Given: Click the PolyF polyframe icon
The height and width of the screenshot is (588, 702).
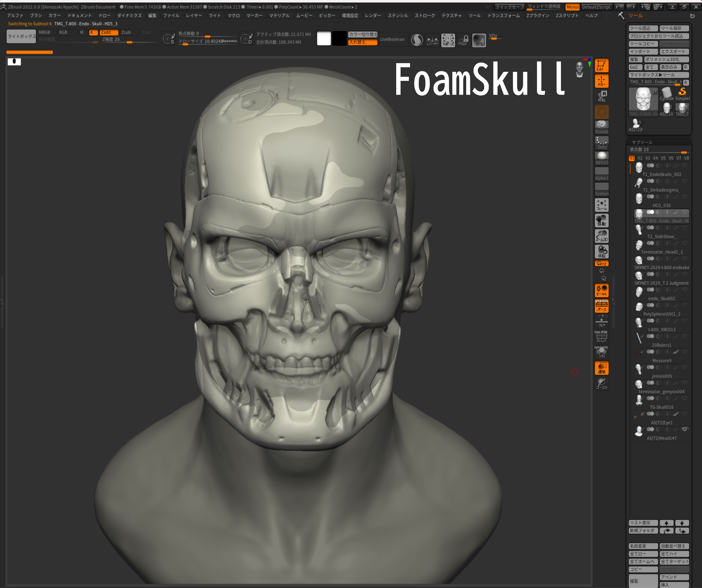Looking at the screenshot, I should (x=601, y=337).
